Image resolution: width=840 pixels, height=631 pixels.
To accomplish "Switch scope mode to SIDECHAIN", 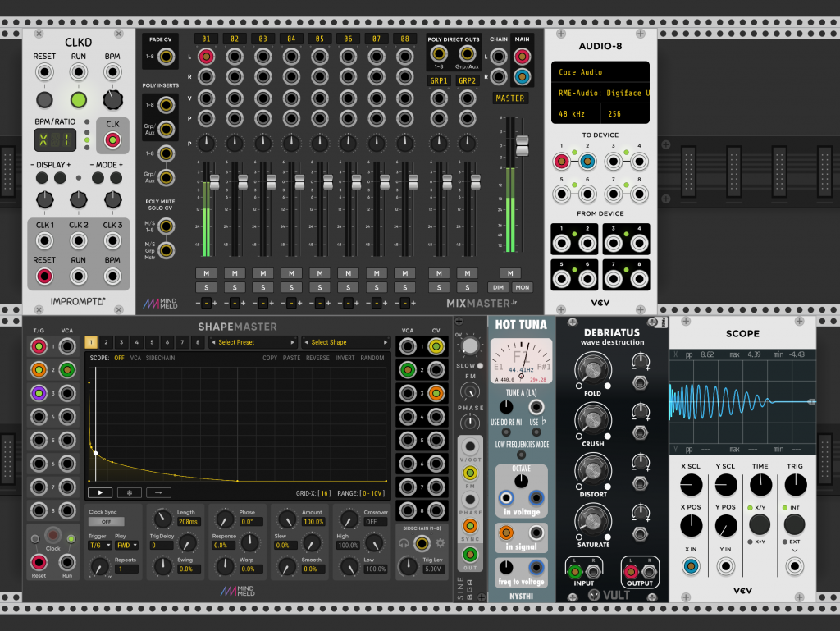I will (x=160, y=358).
